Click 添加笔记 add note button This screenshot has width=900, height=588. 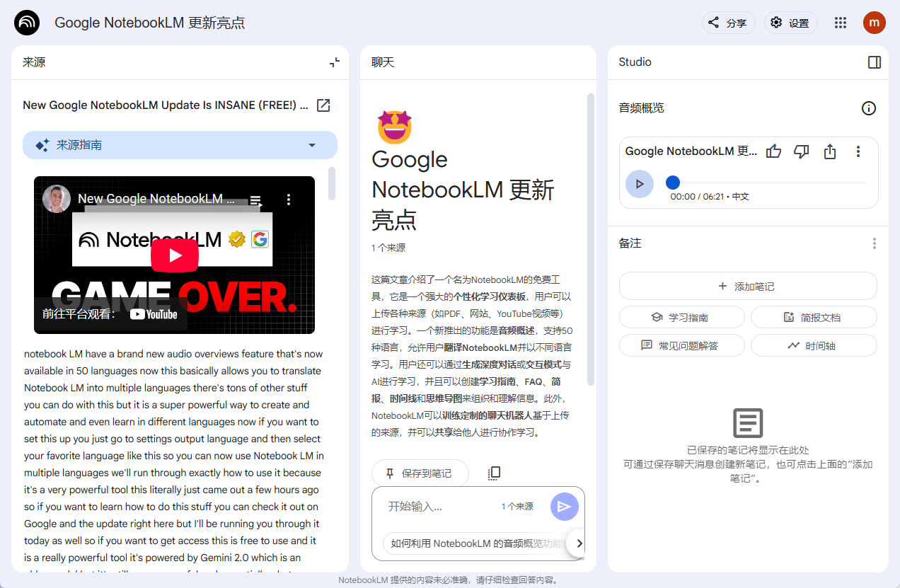(748, 287)
